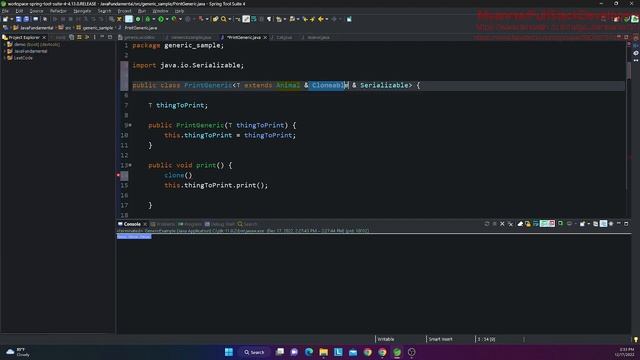Open the File menu
This screenshot has width=640, height=360.
coord(5,11)
